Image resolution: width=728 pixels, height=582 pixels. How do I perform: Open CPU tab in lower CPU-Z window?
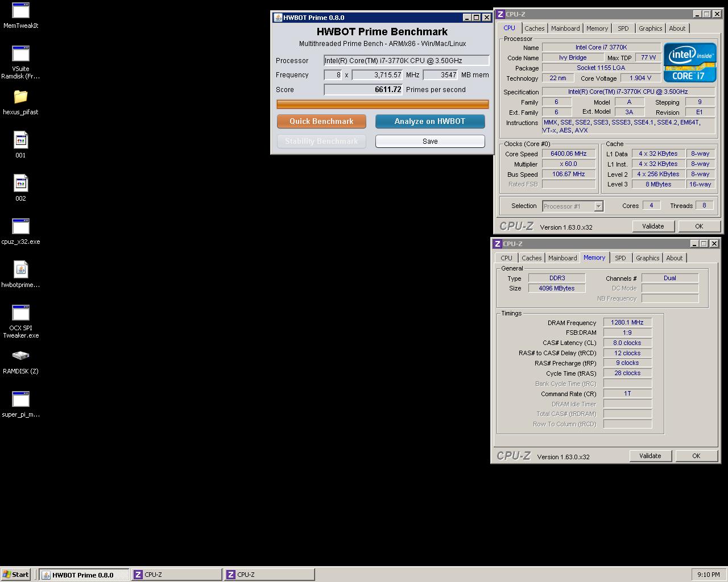506,258
